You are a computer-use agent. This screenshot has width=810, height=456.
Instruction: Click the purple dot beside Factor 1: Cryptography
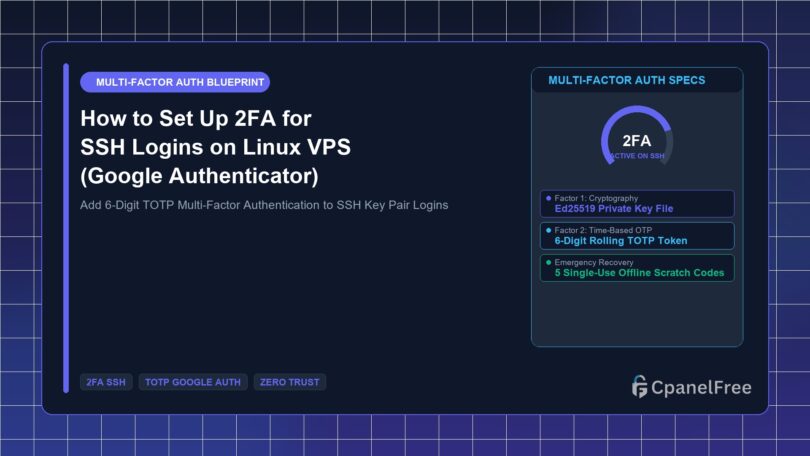click(x=549, y=198)
